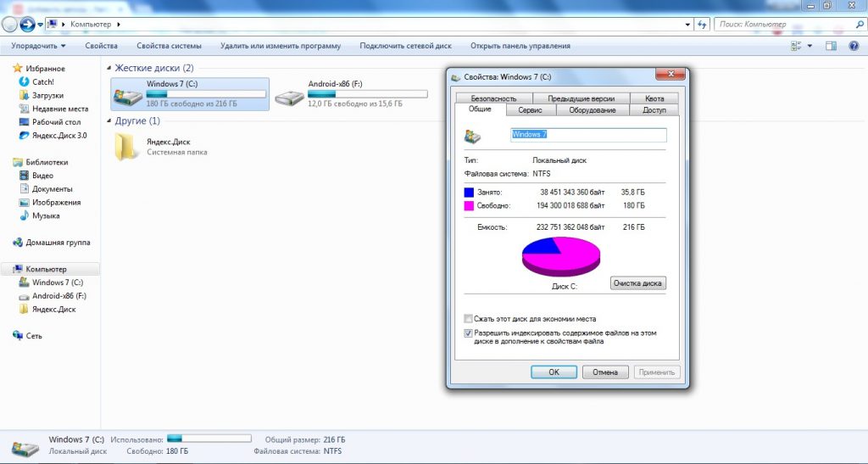Toggle Сжать этот диск checkbox
The height and width of the screenshot is (464, 868).
468,319
